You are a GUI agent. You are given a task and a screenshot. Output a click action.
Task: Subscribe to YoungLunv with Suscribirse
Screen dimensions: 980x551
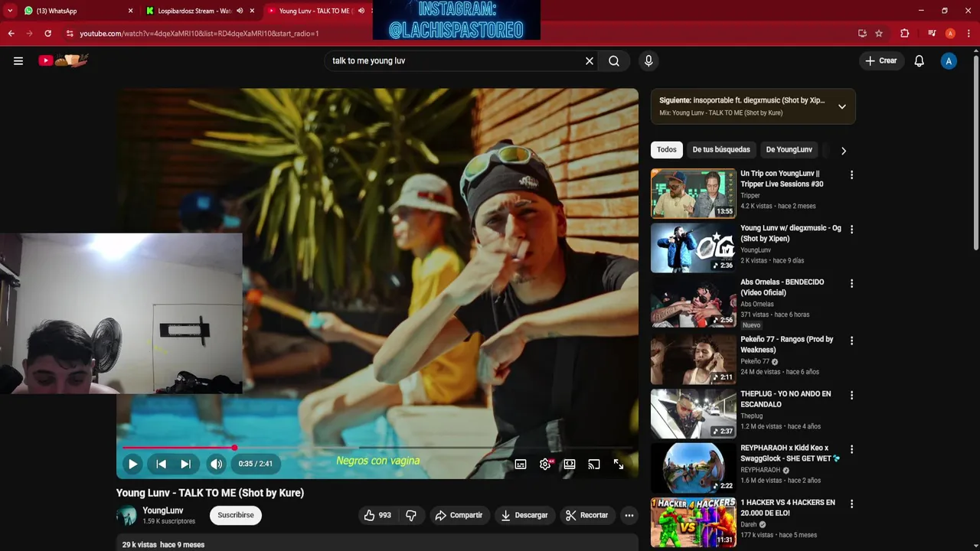[236, 515]
